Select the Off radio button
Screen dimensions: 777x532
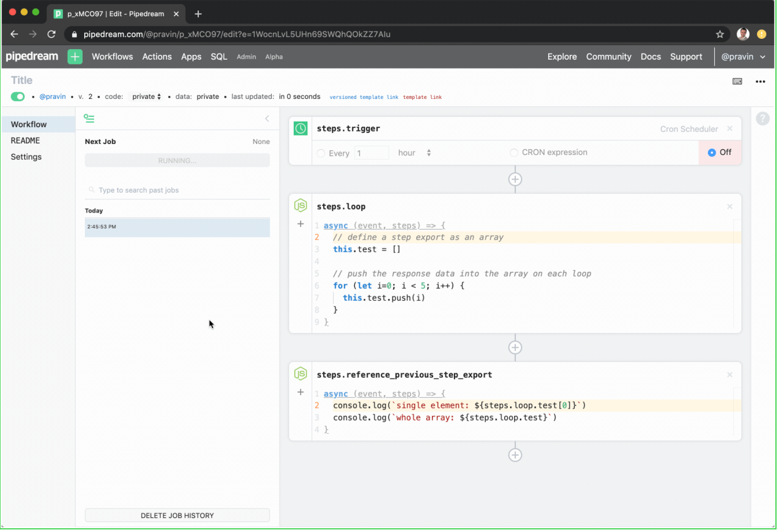tap(712, 152)
